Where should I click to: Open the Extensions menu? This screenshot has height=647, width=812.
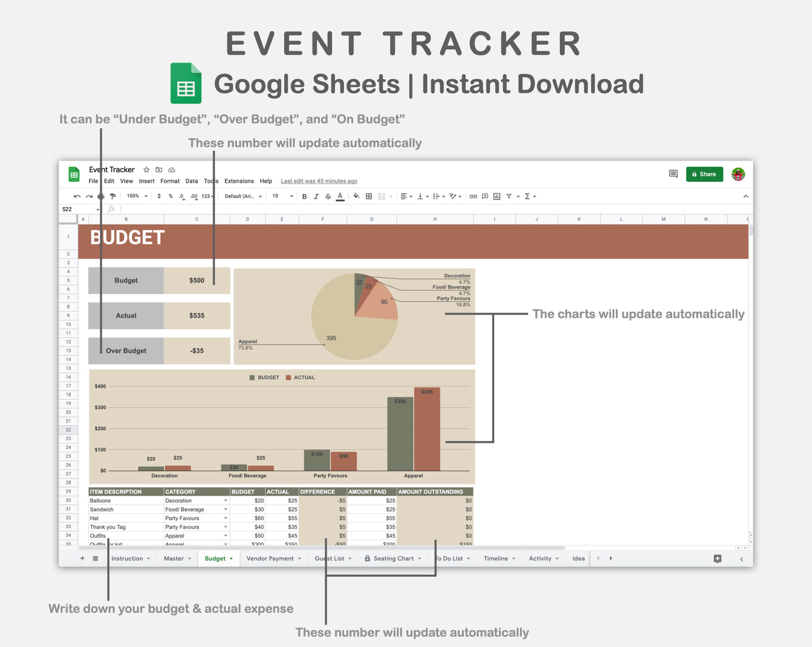pos(239,181)
